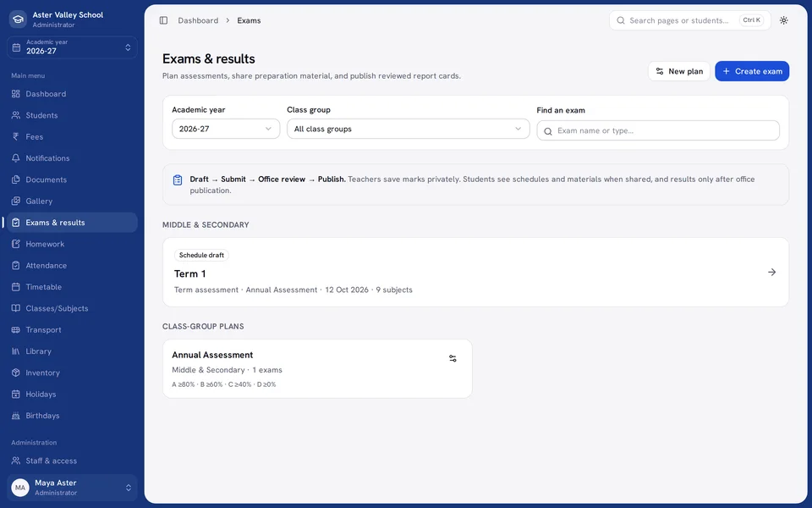This screenshot has width=812, height=508.
Task: Open the Staff & access menu item
Action: tap(72, 461)
